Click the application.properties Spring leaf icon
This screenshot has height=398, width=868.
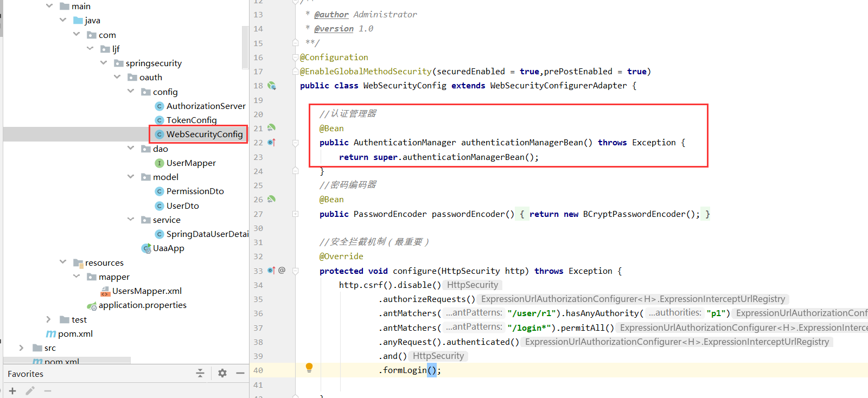pos(92,305)
